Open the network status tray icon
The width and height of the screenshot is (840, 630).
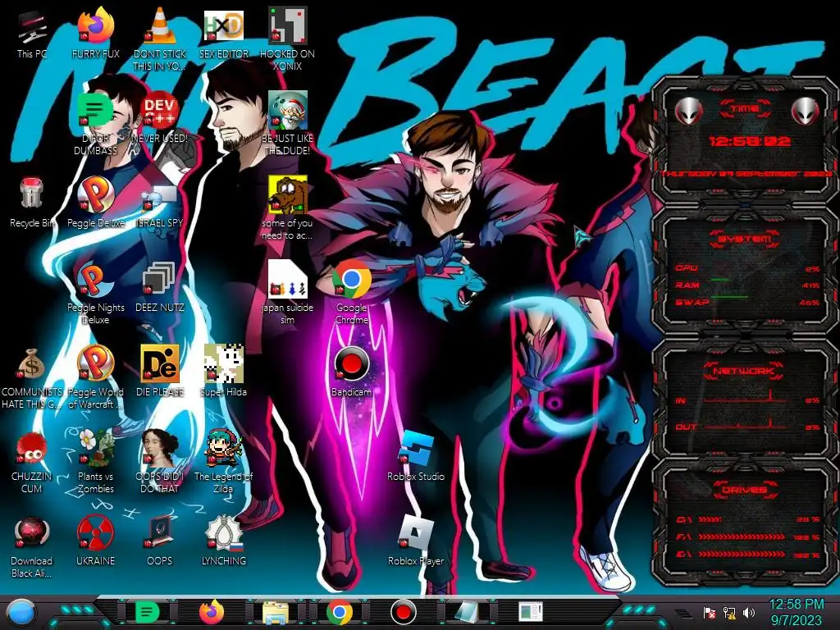[x=729, y=612]
